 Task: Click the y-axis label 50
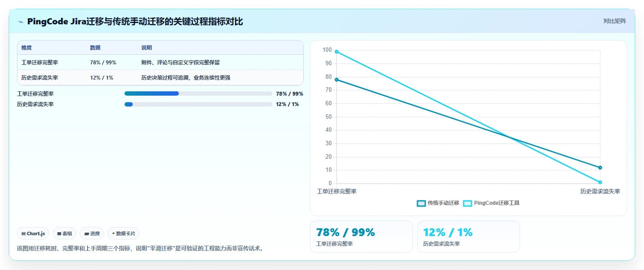coord(329,117)
